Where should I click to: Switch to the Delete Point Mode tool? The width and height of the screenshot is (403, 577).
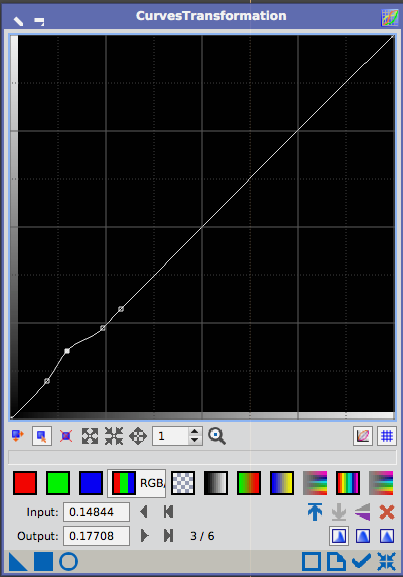(x=66, y=436)
